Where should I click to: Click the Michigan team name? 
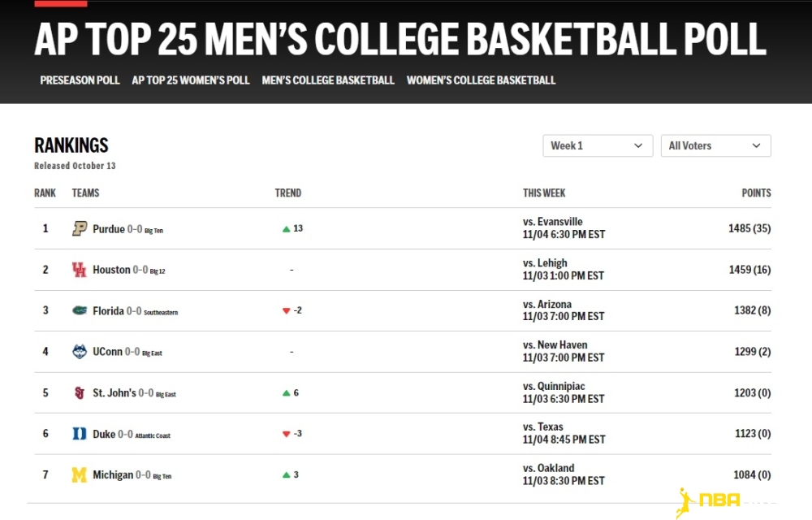pos(113,475)
